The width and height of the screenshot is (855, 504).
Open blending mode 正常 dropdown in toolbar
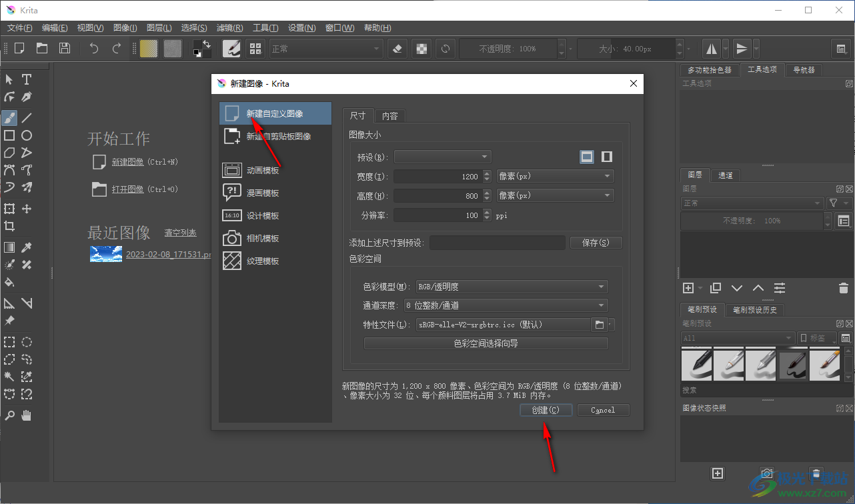(326, 49)
